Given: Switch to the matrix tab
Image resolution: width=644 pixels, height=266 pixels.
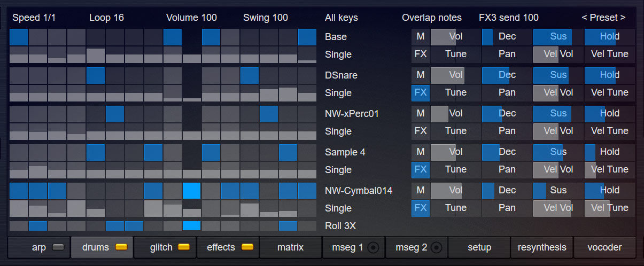Looking at the screenshot, I should tap(290, 247).
